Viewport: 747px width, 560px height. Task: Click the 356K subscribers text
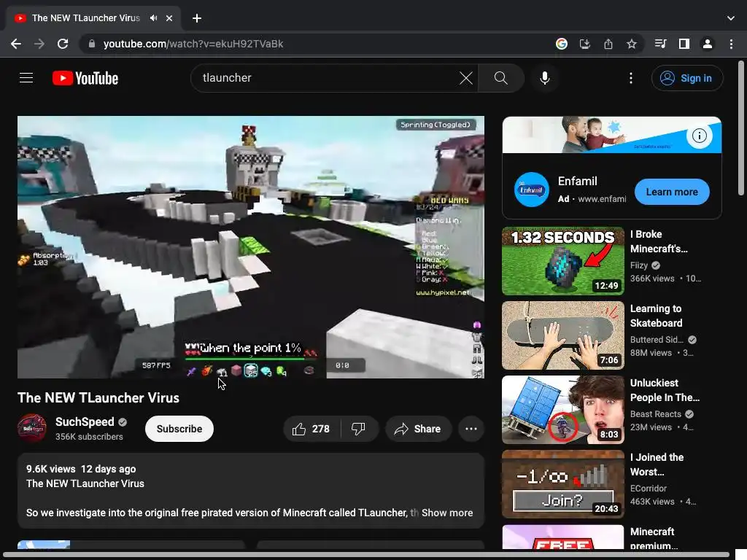[x=89, y=437]
